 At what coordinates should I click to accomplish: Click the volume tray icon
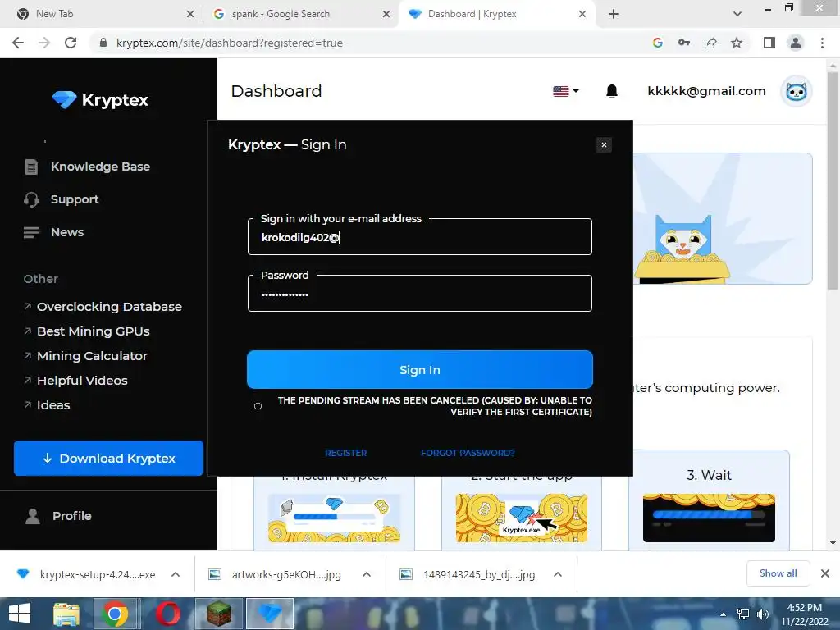coord(762,614)
